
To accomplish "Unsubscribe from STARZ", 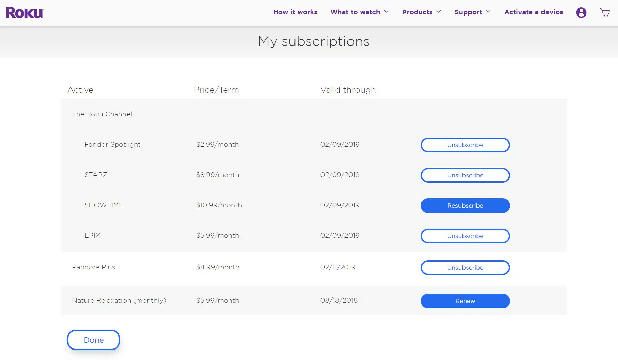I will [x=465, y=175].
